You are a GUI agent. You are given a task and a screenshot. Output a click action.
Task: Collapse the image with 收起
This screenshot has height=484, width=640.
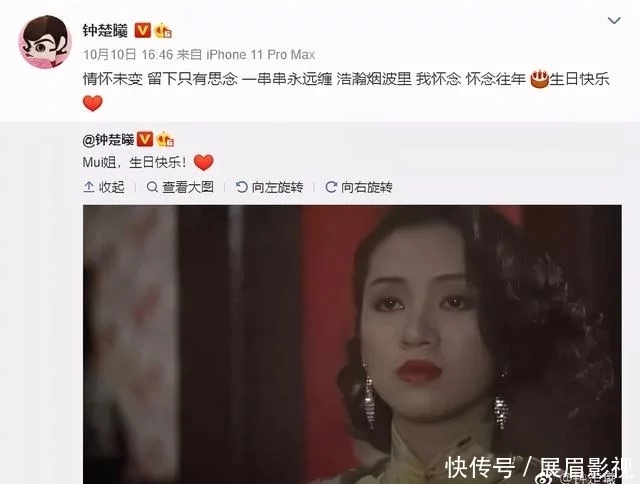pyautogui.click(x=104, y=187)
